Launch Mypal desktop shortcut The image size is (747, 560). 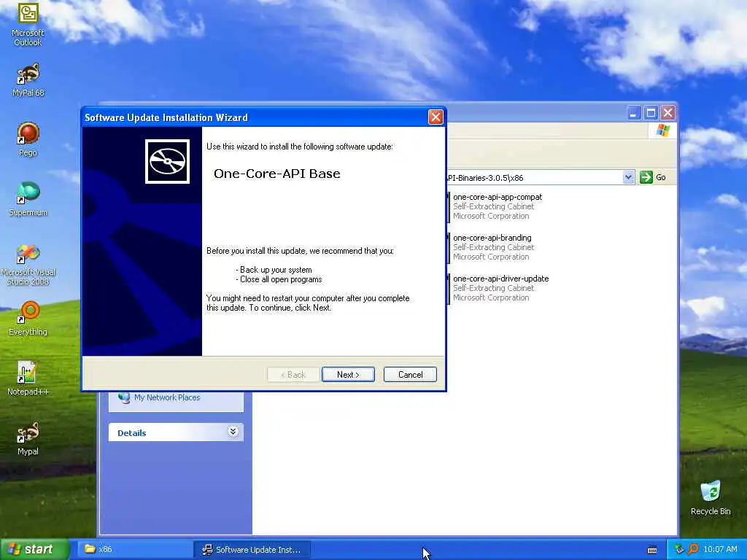point(28,438)
